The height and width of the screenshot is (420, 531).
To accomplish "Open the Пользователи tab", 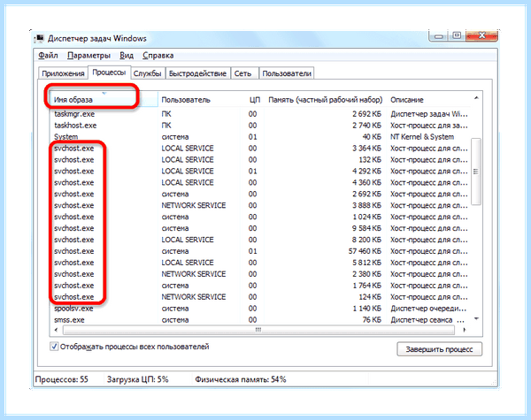I will click(x=287, y=73).
